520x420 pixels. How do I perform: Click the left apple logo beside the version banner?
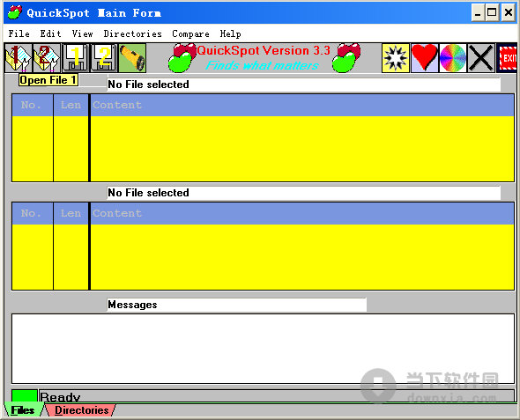(x=182, y=58)
